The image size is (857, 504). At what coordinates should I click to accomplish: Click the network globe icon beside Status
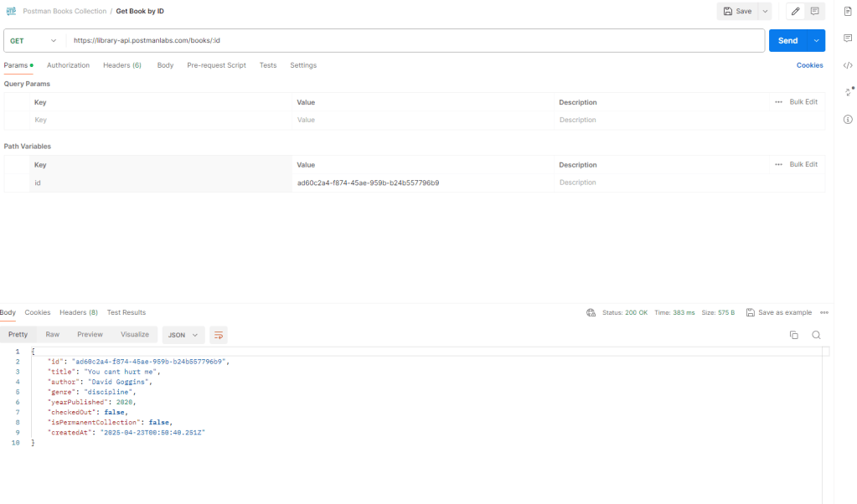(x=591, y=312)
